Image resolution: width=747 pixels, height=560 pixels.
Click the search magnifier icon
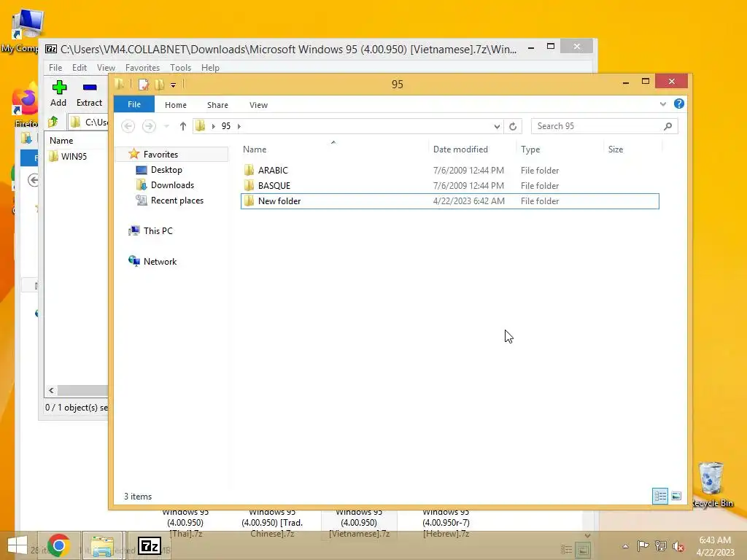point(668,126)
